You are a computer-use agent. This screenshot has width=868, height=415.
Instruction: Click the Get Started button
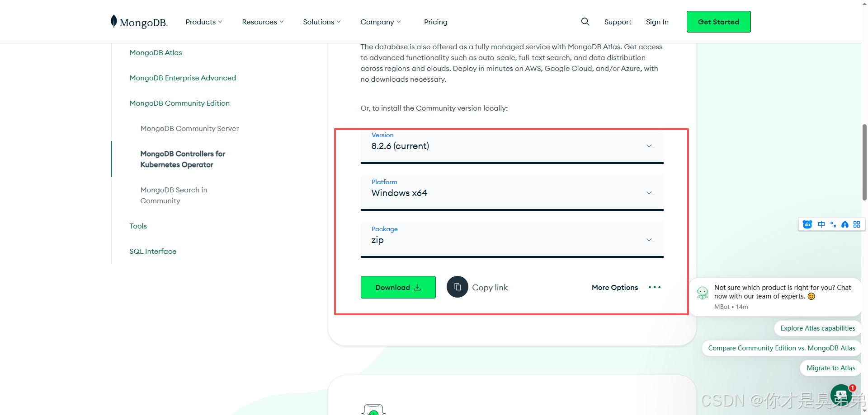[x=718, y=22]
